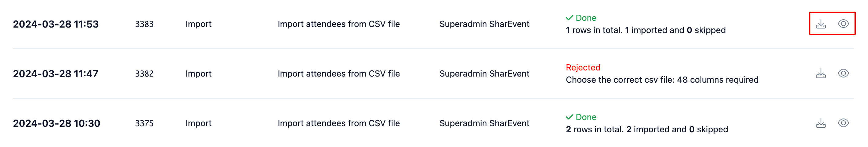View details of the 10:30 import
Viewport: 868px width, 147px height.
(x=843, y=123)
